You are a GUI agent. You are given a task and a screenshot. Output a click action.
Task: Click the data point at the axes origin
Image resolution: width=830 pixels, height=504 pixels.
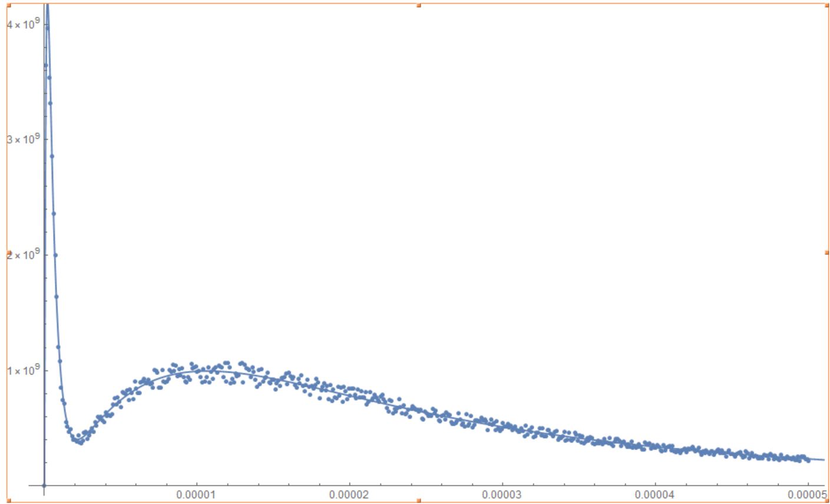[44, 485]
